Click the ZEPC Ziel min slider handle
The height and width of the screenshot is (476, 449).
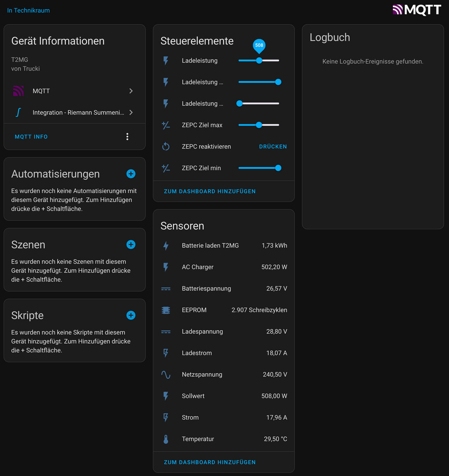click(x=278, y=168)
